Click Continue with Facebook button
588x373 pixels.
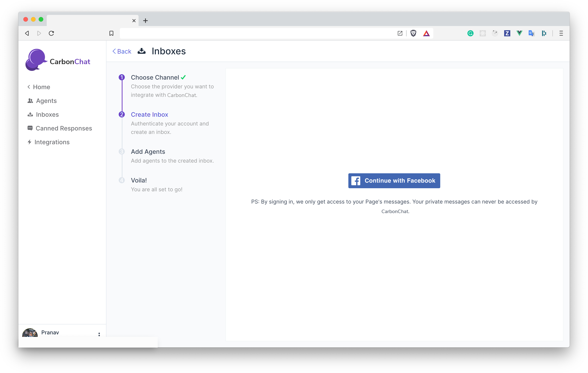tap(394, 181)
